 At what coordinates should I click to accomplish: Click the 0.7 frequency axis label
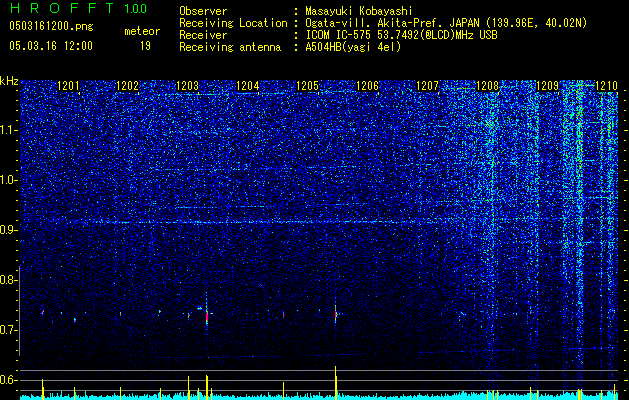point(8,330)
